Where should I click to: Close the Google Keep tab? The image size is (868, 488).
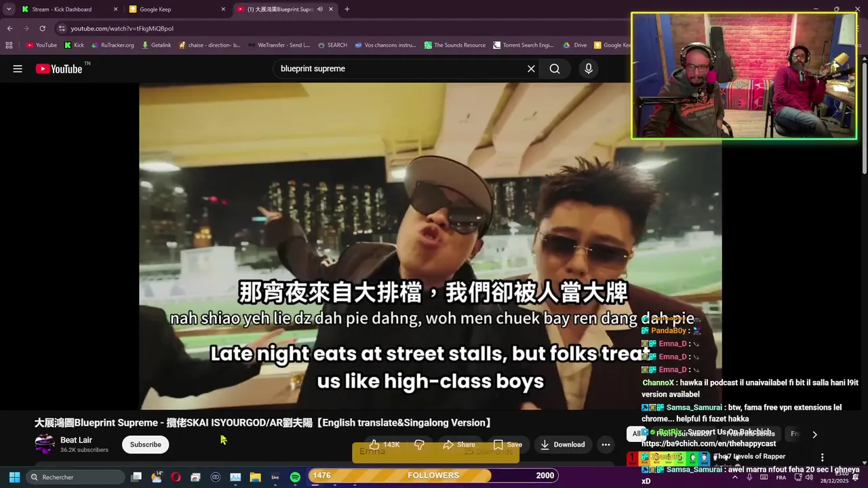pyautogui.click(x=223, y=9)
